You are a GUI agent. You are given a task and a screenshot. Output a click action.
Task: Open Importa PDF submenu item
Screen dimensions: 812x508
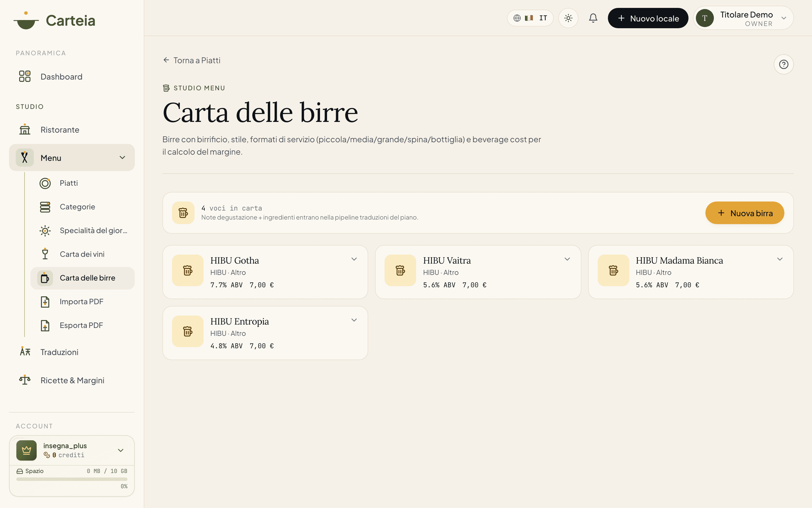[83, 302]
